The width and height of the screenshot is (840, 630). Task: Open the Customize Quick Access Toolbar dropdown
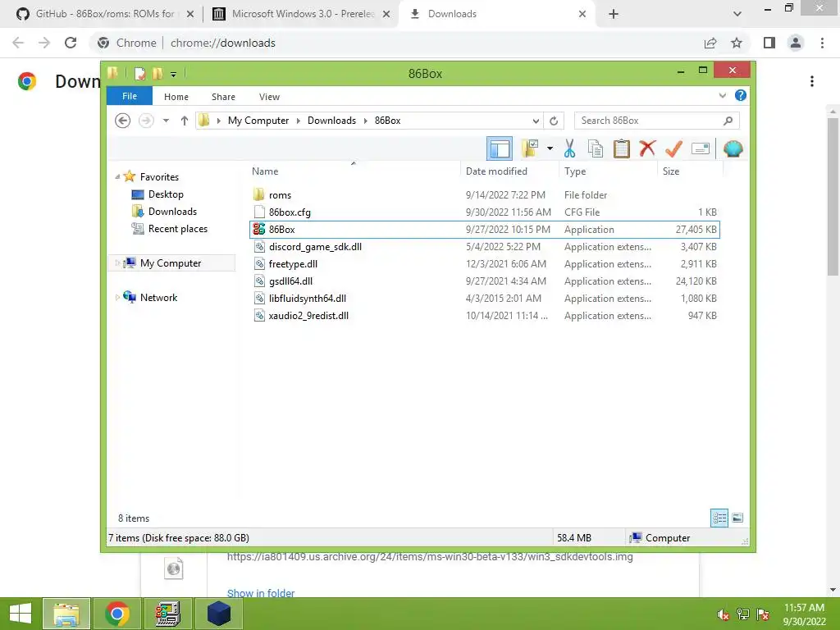(x=174, y=74)
